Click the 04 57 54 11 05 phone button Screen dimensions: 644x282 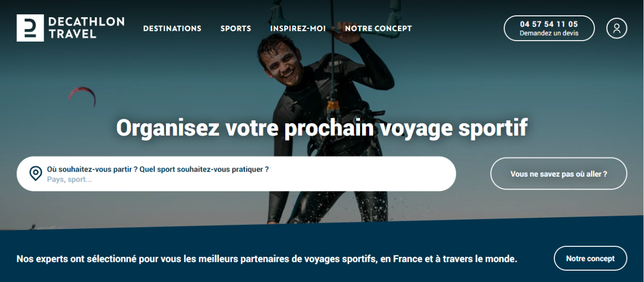[x=549, y=28]
